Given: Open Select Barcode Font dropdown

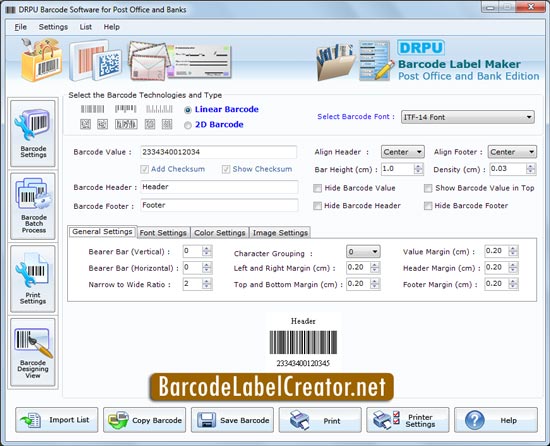Looking at the screenshot, I should click(468, 117).
